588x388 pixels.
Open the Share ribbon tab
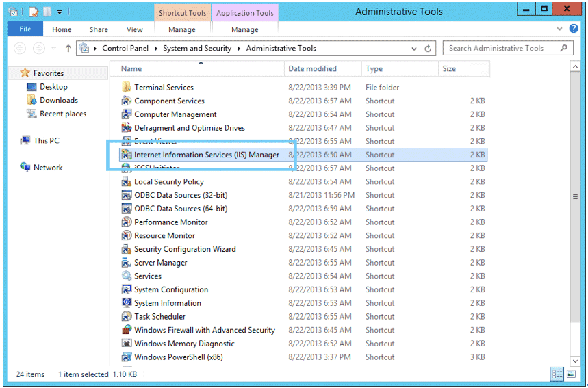point(99,29)
